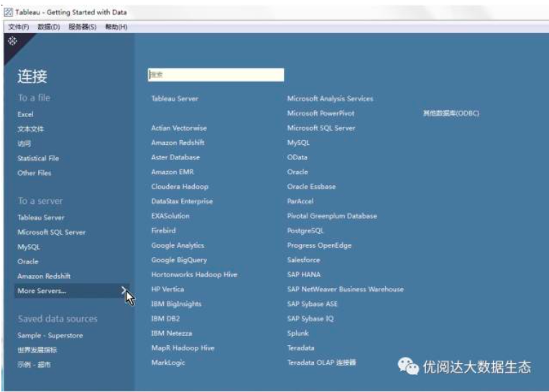Choose Other Files connection option

tap(34, 173)
